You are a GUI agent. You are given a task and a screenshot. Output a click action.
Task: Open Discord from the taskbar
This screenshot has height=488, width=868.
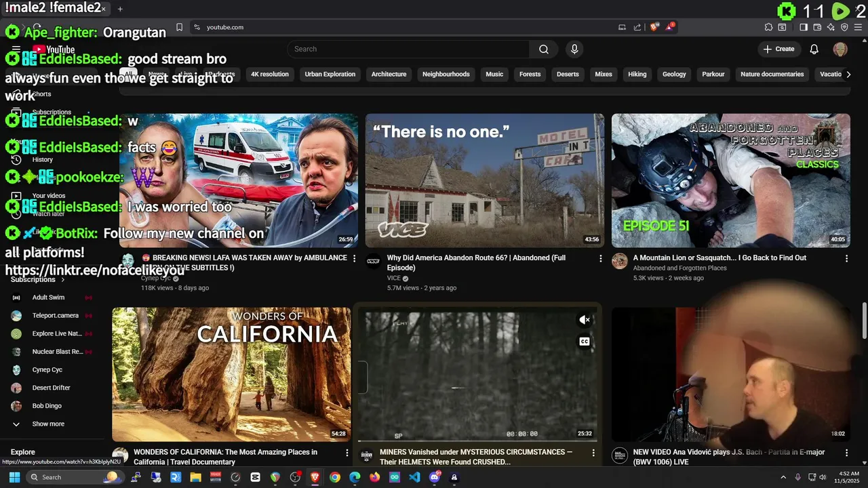tap(435, 477)
